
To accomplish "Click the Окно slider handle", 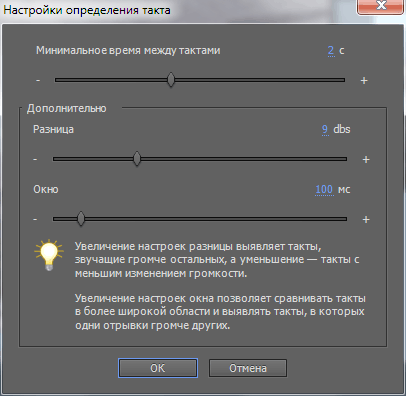I will pyautogui.click(x=81, y=219).
